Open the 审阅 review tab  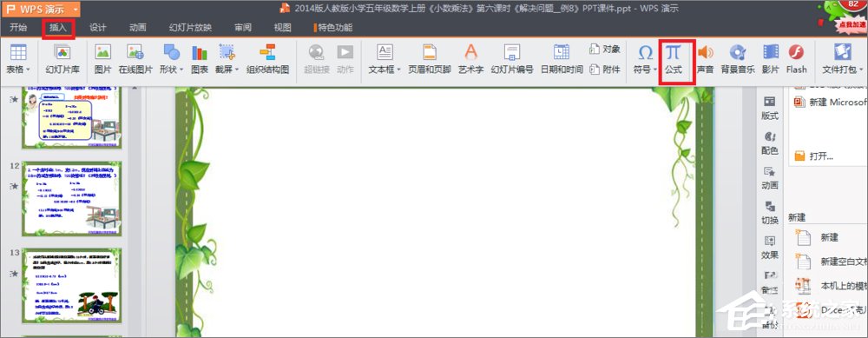pos(243,28)
